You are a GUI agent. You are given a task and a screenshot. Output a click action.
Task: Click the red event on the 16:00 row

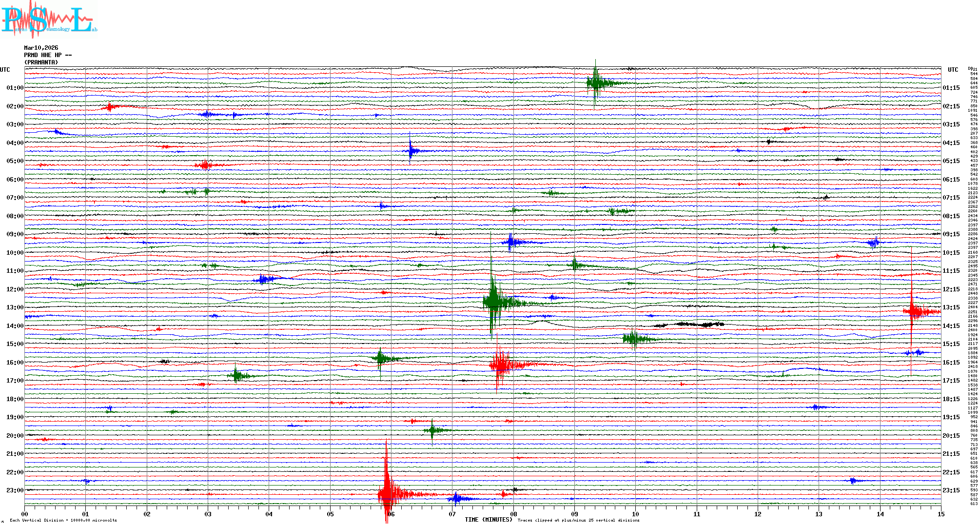tap(501, 365)
